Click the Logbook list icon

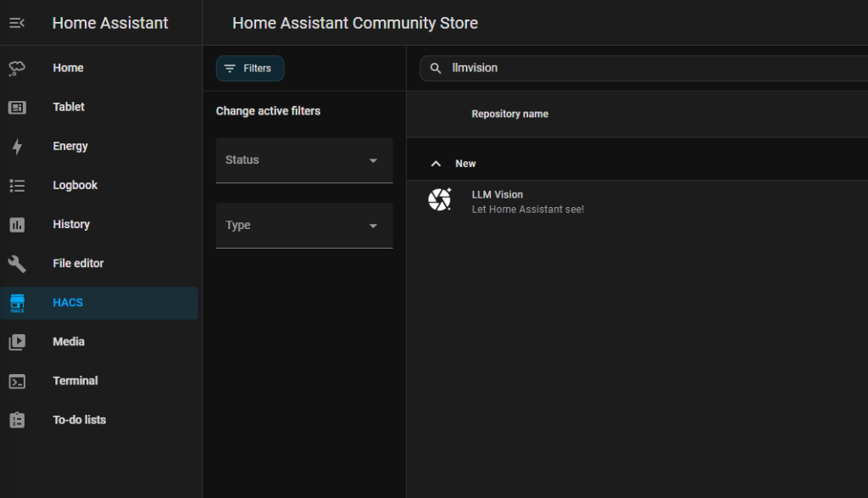click(x=17, y=186)
